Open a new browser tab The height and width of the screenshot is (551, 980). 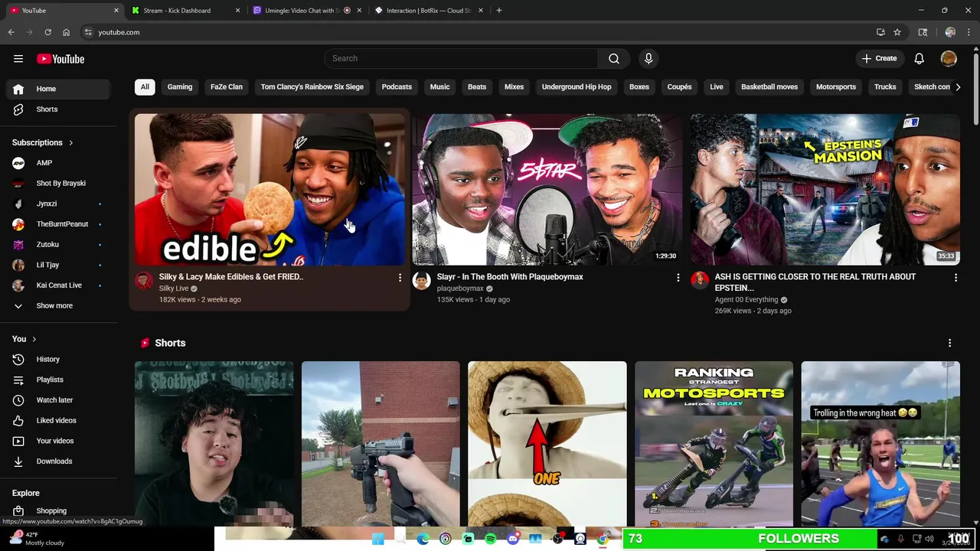(499, 11)
